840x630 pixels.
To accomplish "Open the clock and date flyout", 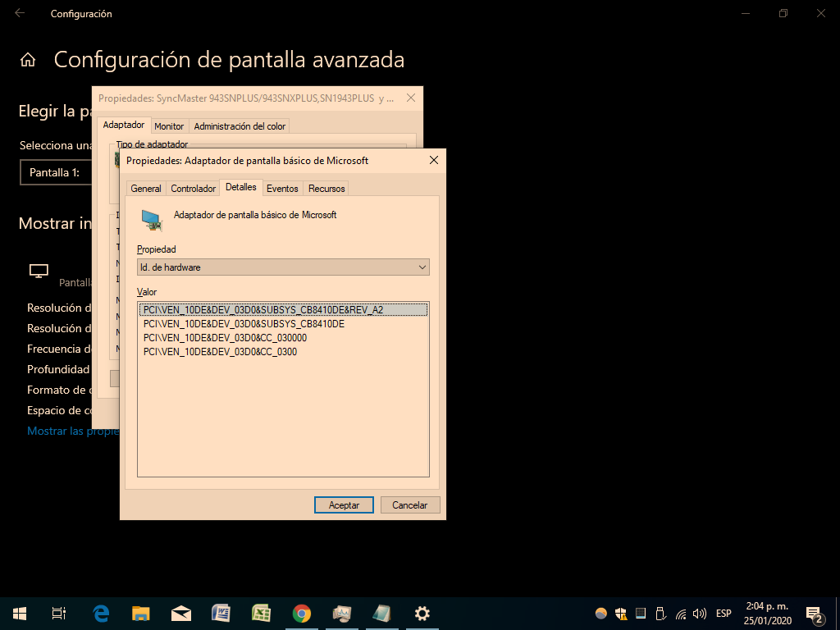I will tap(767, 614).
